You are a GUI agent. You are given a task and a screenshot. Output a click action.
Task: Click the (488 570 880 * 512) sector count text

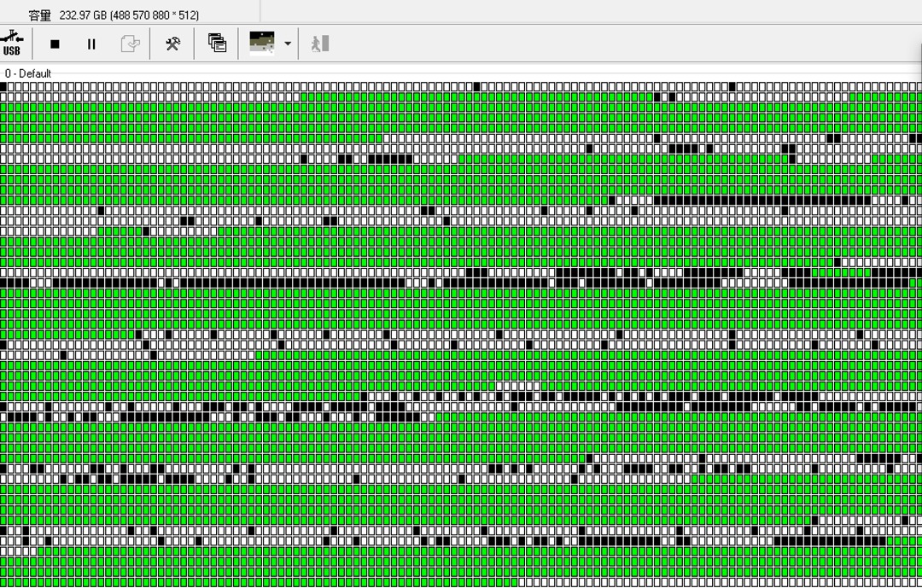(x=155, y=15)
